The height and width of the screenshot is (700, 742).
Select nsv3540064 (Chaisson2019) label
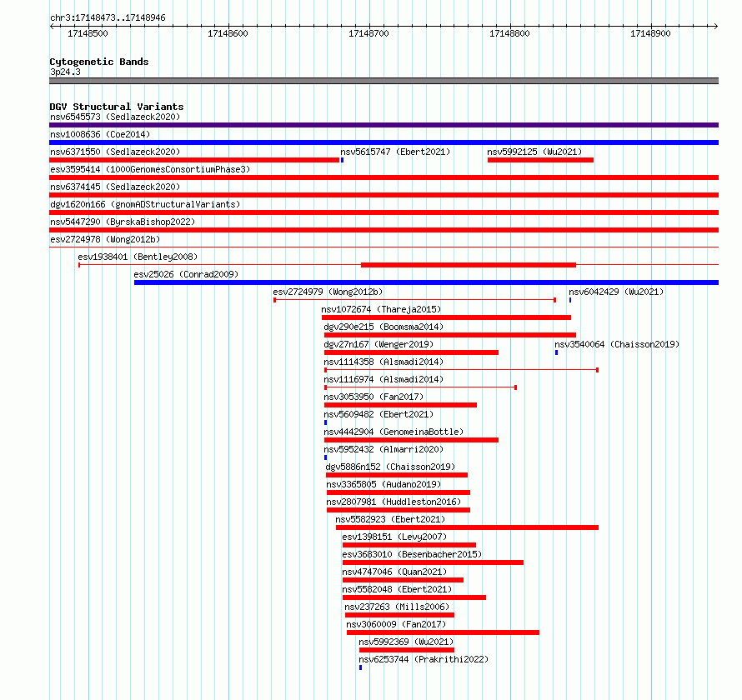[x=617, y=344]
